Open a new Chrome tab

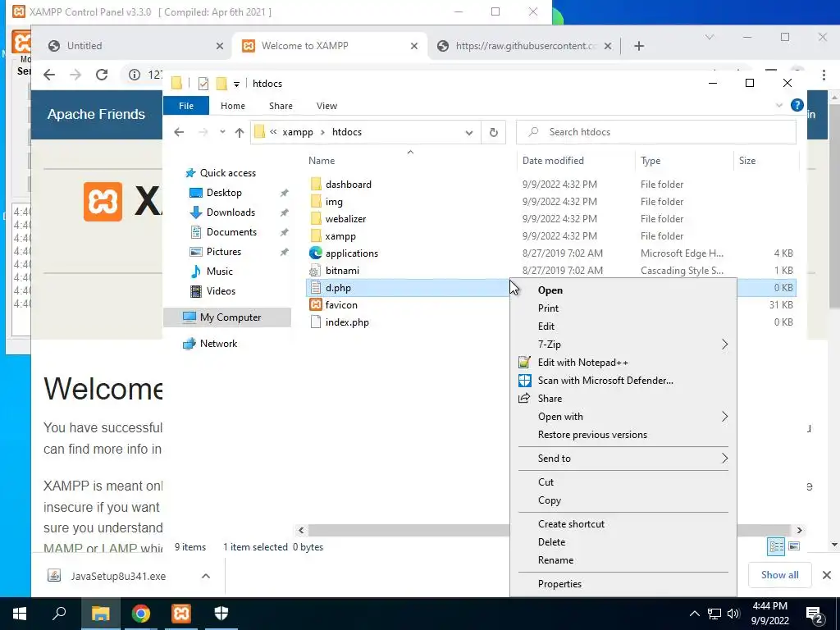coord(638,46)
